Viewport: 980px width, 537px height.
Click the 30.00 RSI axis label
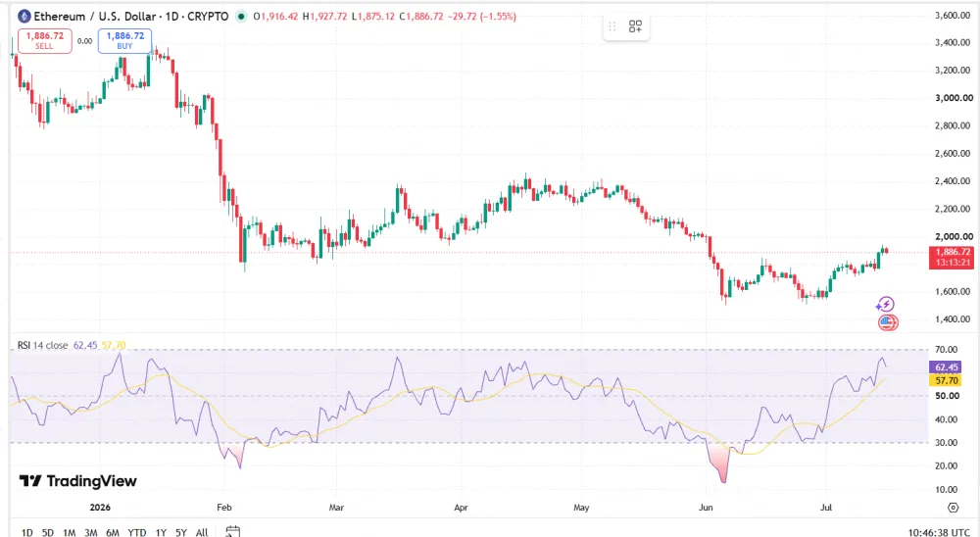pyautogui.click(x=947, y=443)
